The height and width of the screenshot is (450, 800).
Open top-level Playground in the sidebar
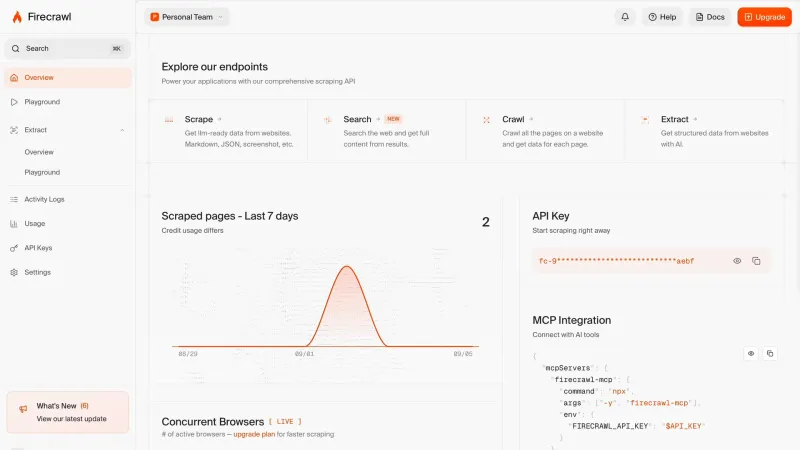pyautogui.click(x=67, y=102)
